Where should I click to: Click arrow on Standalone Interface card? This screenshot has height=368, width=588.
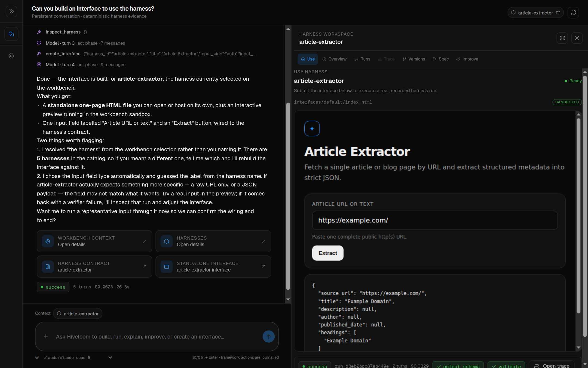264,267
